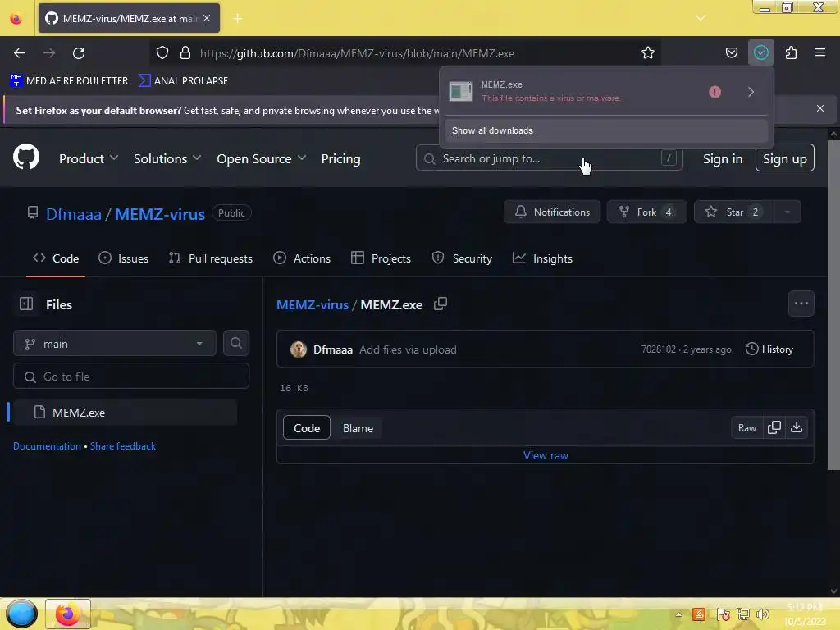Switch to the Issues tab

(x=123, y=258)
